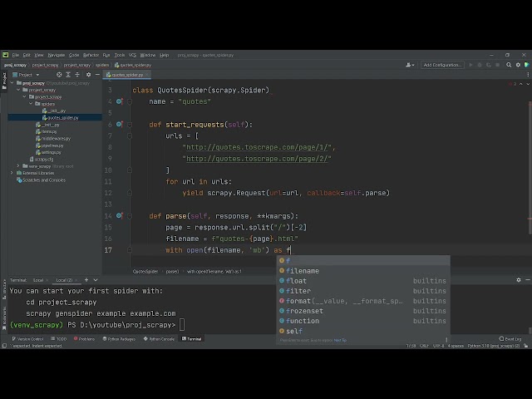This screenshot has width=532, height=399.
Task: Open Project panel options gear
Action: [89, 75]
